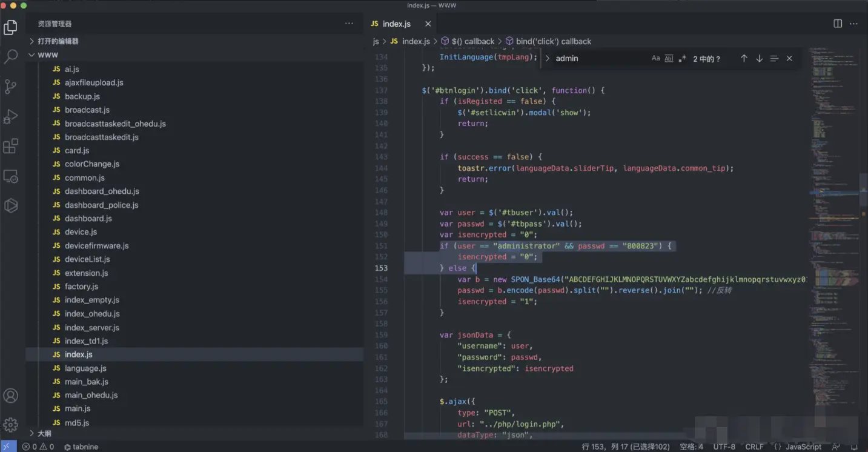868x452 pixels.
Task: Click errors and warnings status indicator
Action: [38, 447]
